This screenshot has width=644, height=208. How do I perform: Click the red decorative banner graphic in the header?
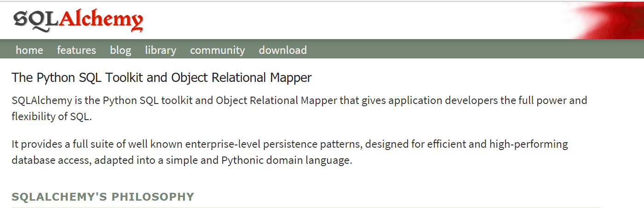(607, 20)
